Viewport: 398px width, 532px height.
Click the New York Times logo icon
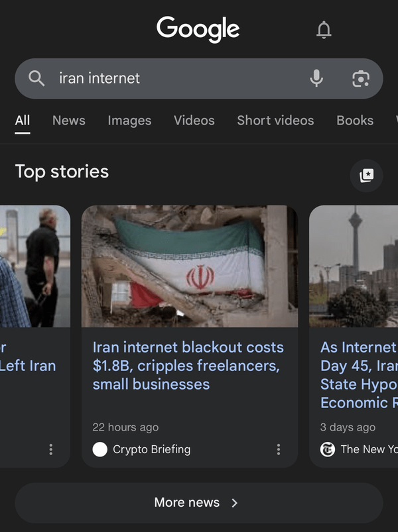click(328, 449)
